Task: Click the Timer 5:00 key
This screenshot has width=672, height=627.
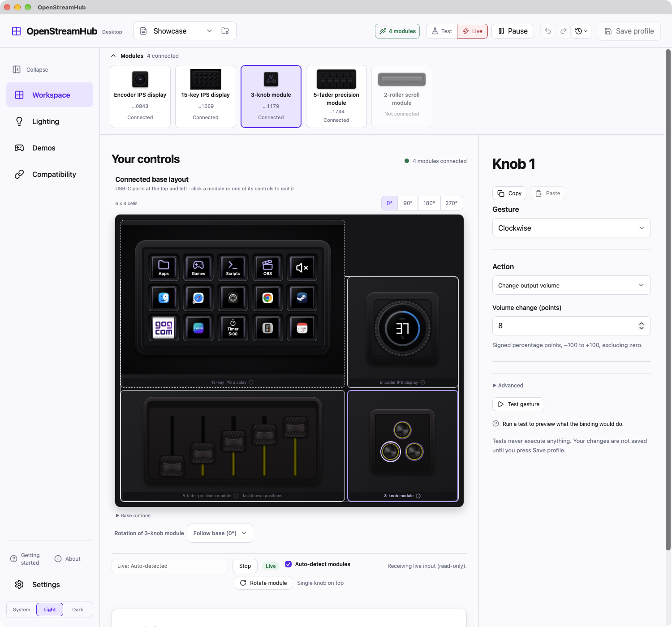Action: click(233, 328)
